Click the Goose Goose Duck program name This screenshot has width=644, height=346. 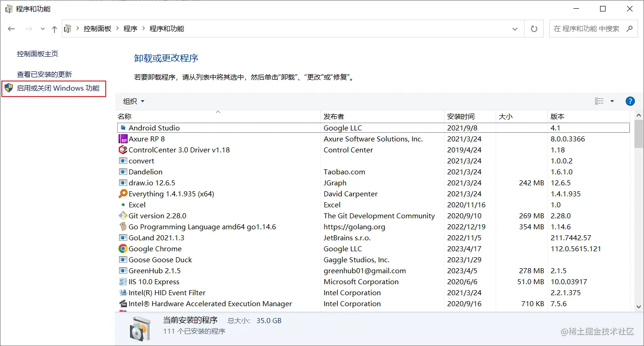pos(160,260)
